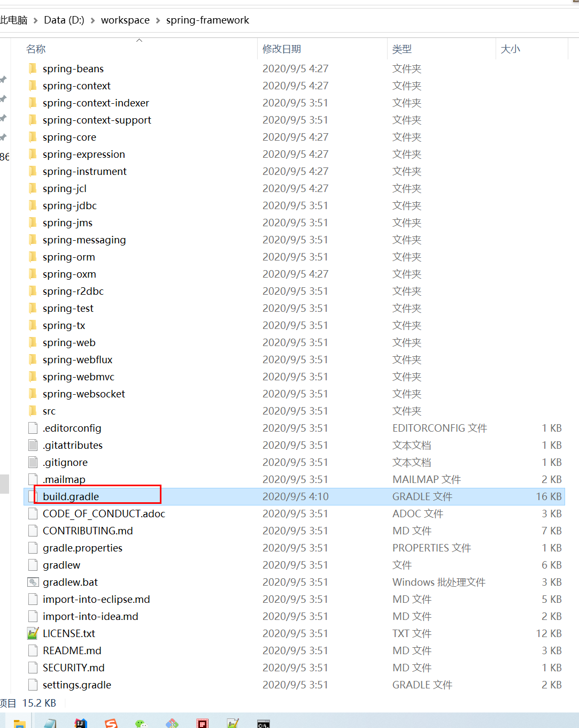The width and height of the screenshot is (579, 728).
Task: Open IntelliJ IDEA from the taskbar
Action: [81, 723]
